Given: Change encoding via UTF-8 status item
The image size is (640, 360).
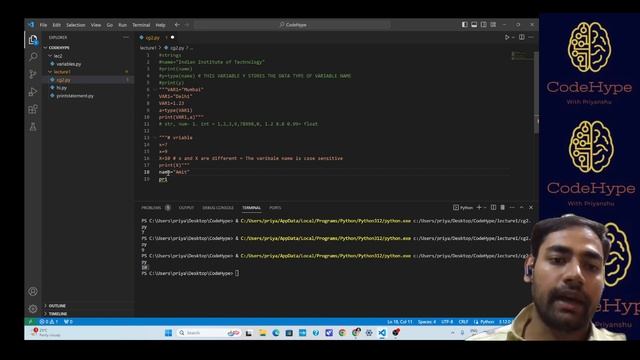Looking at the screenshot, I should [447, 322].
